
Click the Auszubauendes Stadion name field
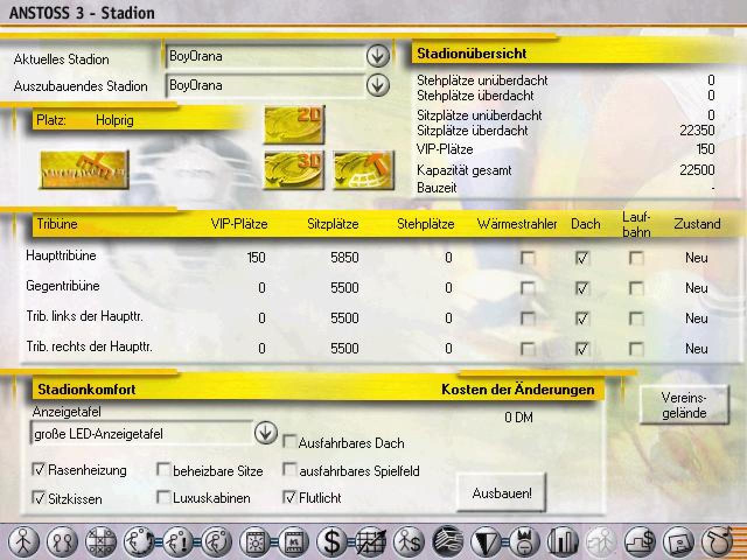pyautogui.click(x=265, y=86)
